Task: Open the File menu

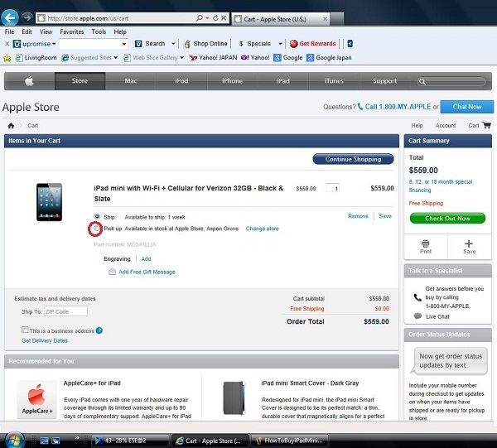Action: click(9, 31)
